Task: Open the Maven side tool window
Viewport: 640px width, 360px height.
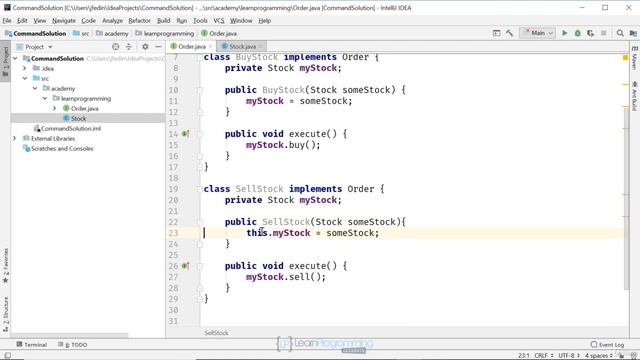Action: (x=634, y=58)
